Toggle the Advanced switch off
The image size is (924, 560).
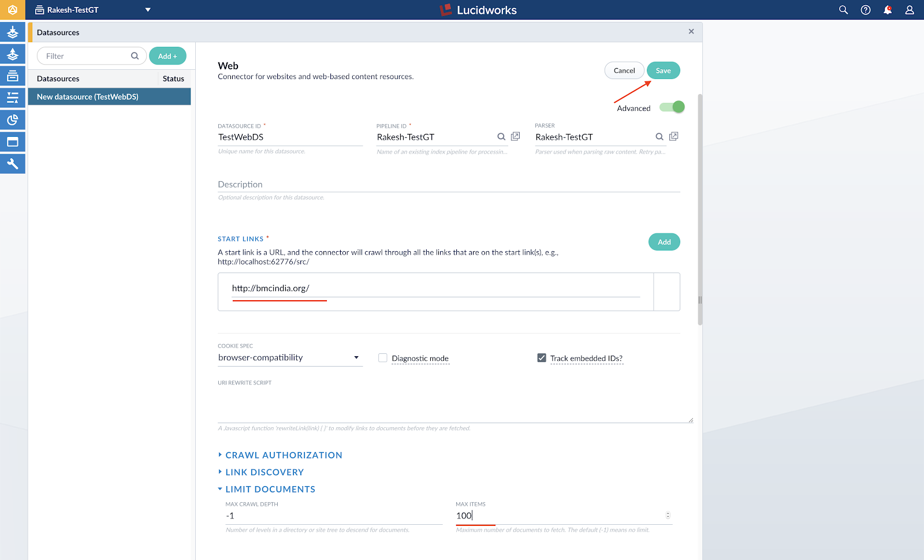click(x=672, y=107)
